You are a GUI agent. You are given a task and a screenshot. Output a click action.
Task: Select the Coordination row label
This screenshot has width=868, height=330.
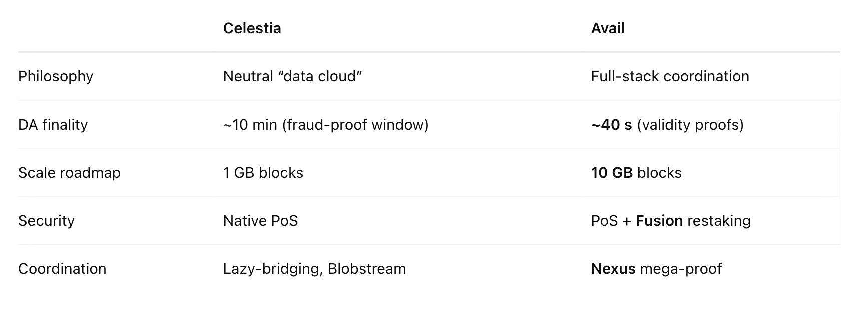tap(62, 269)
